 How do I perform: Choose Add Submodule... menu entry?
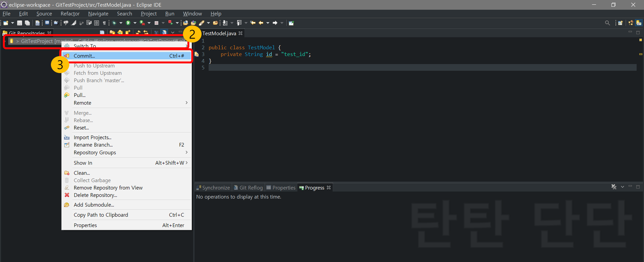(127, 205)
